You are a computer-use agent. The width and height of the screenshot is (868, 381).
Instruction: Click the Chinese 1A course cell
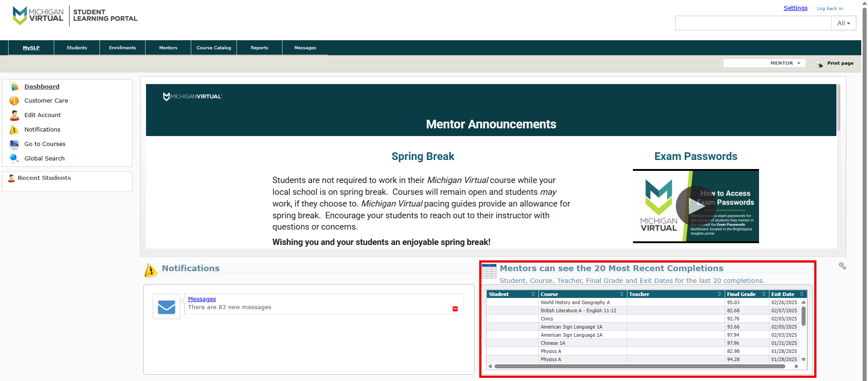click(583, 343)
